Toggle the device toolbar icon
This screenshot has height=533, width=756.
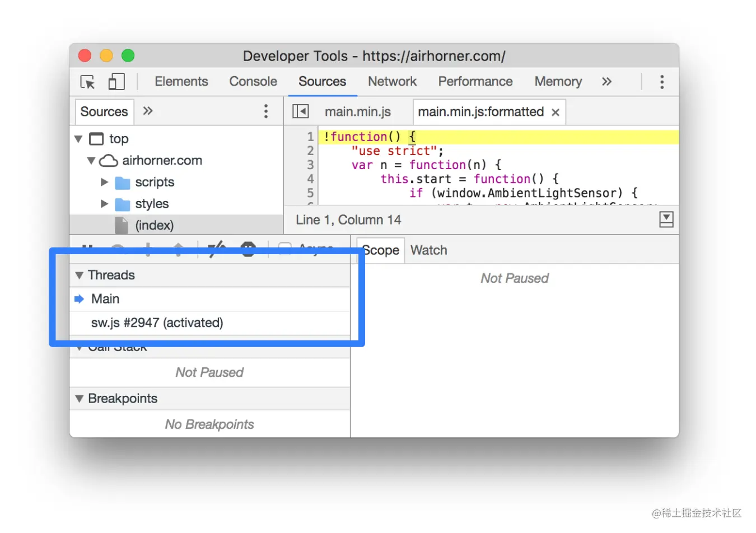(116, 82)
